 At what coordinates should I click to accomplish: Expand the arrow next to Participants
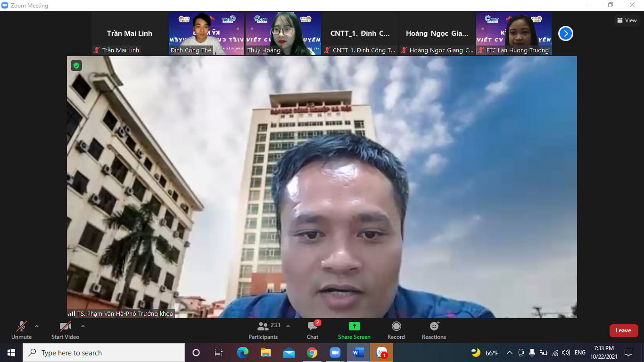(x=288, y=326)
